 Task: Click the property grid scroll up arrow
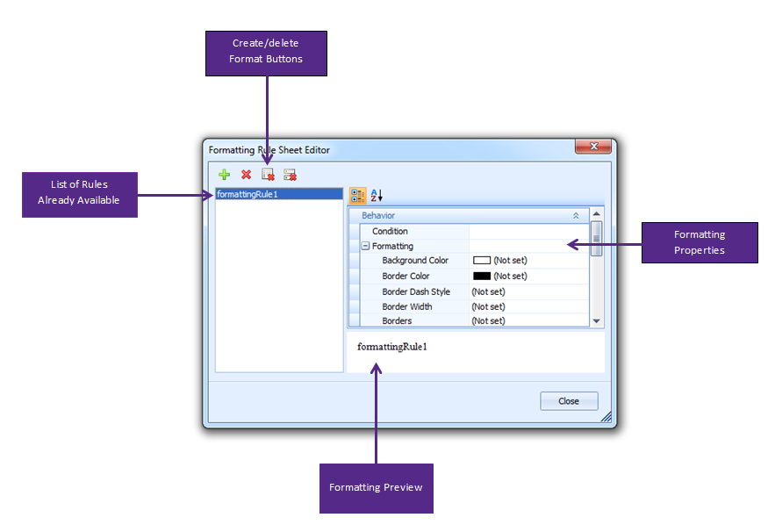(597, 213)
